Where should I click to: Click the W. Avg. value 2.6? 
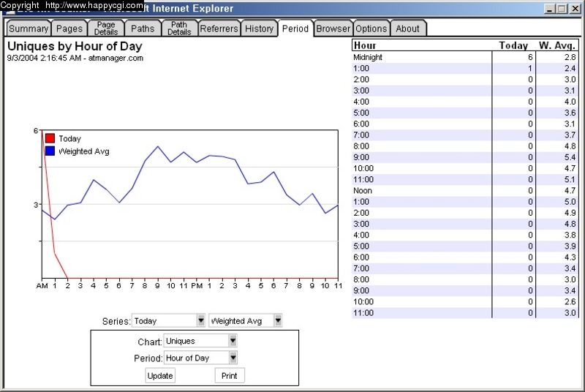(570, 302)
